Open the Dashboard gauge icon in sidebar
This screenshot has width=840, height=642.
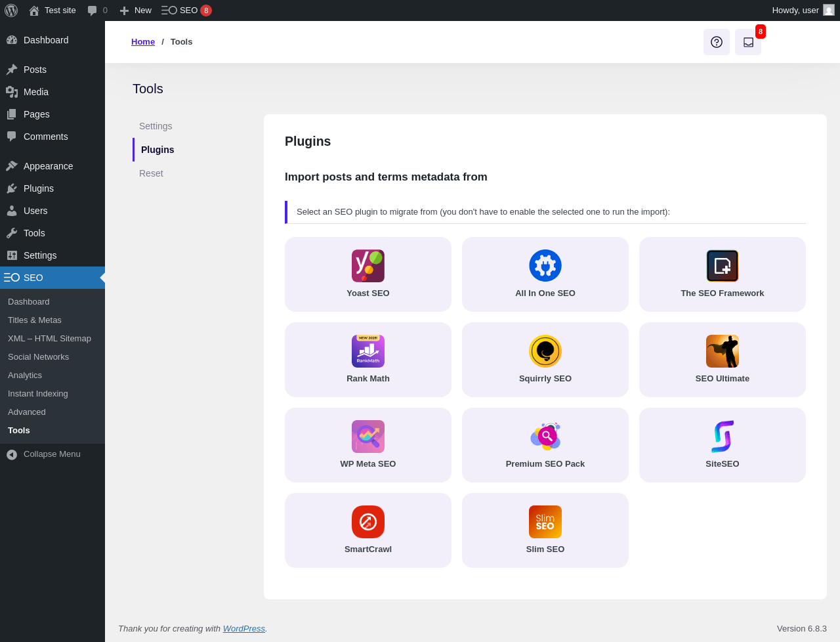click(x=12, y=40)
